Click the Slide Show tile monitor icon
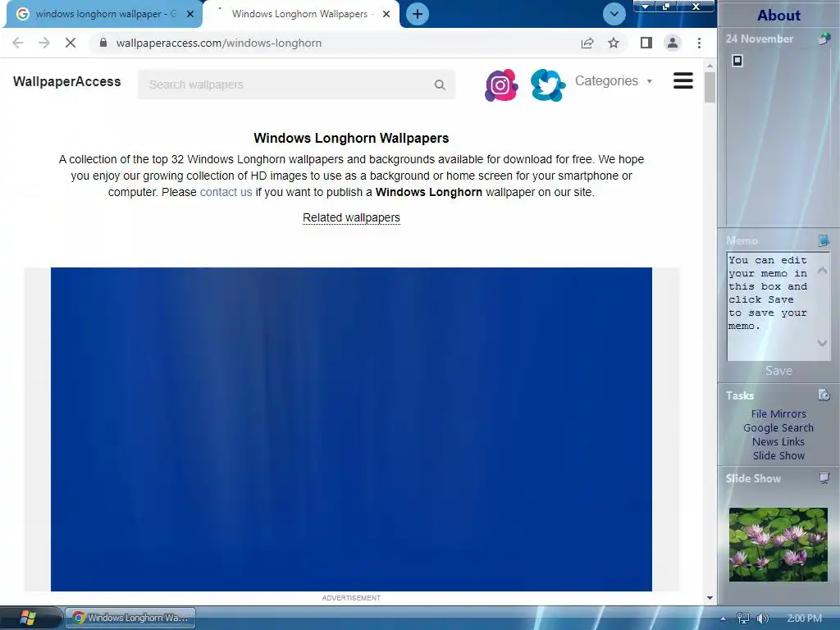 coord(824,478)
